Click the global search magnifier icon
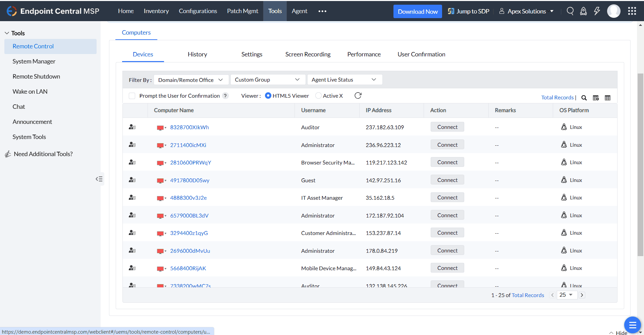This screenshot has height=335, width=644. pyautogui.click(x=570, y=11)
